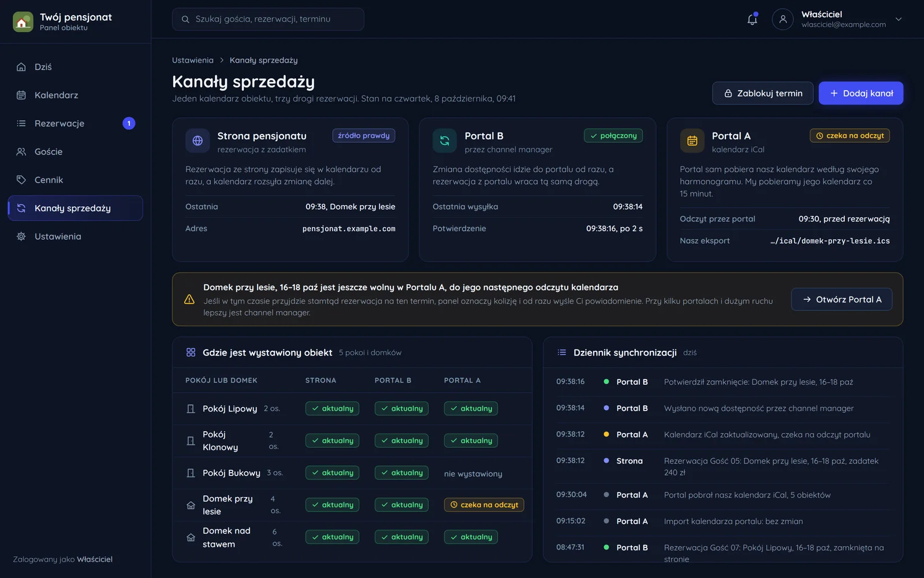
Task: Click Zablokuj termin button
Action: coord(762,93)
